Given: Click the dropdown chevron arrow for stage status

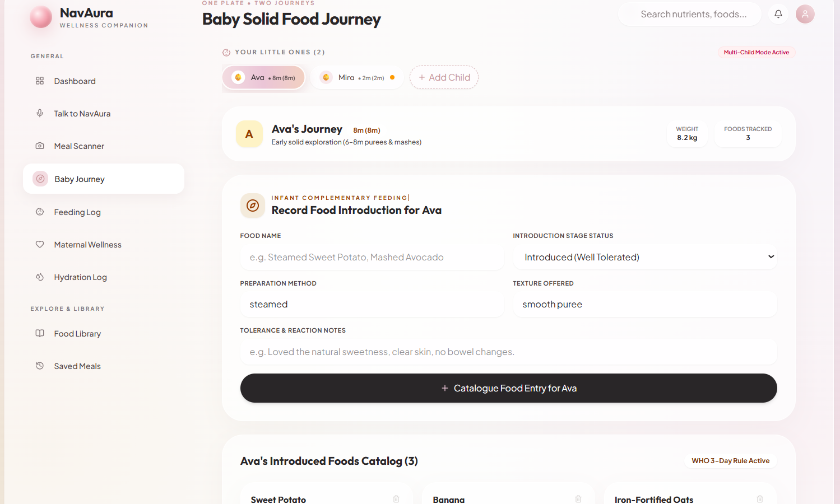Looking at the screenshot, I should 771,256.
